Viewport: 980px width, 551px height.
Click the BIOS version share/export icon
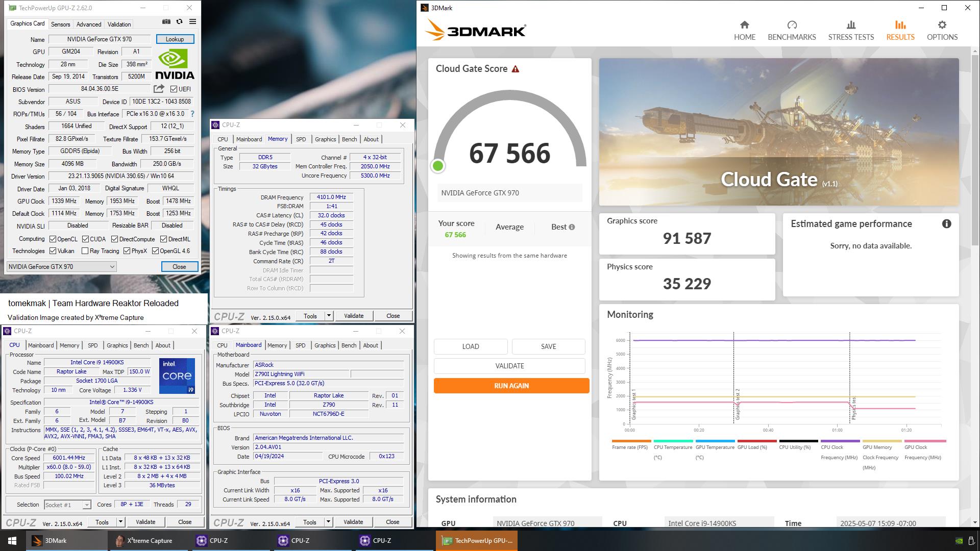tap(159, 89)
